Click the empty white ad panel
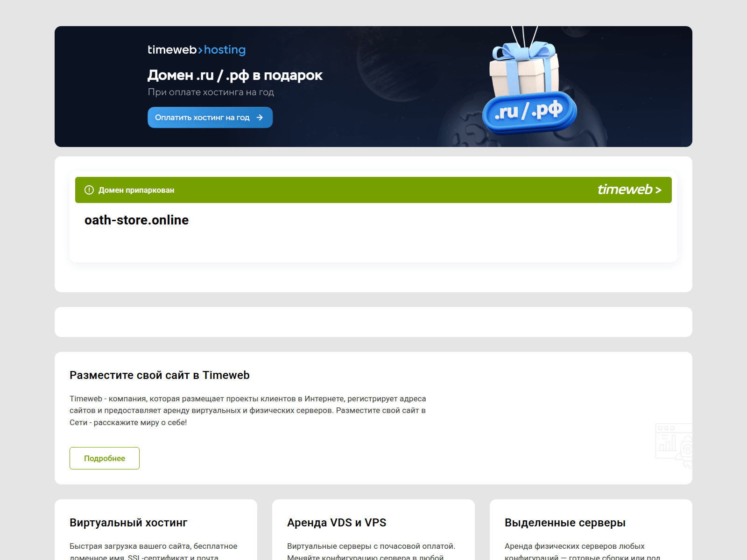The width and height of the screenshot is (747, 560). pyautogui.click(x=373, y=322)
